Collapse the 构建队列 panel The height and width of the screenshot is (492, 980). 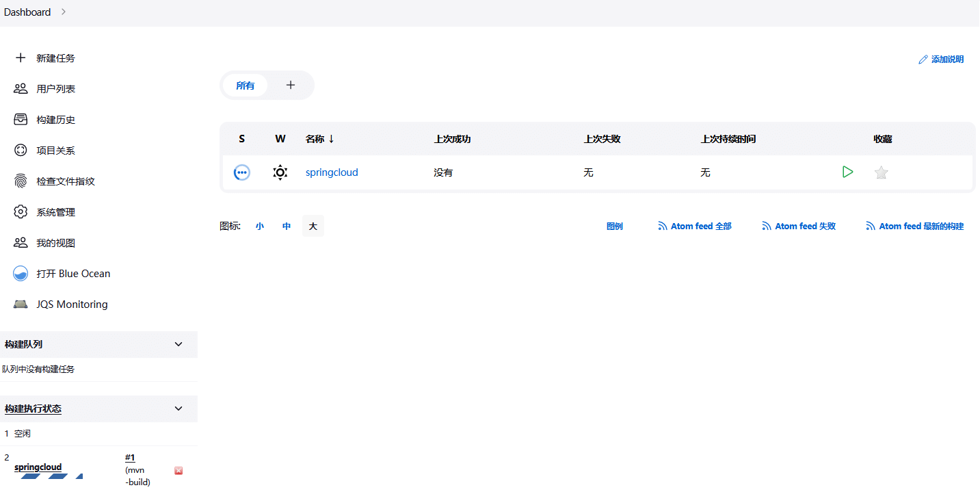coord(178,344)
